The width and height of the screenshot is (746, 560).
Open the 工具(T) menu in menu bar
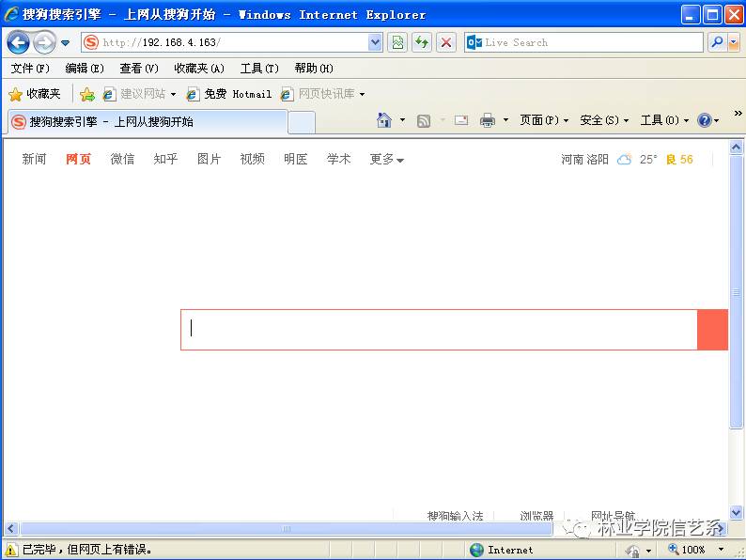[x=259, y=68]
